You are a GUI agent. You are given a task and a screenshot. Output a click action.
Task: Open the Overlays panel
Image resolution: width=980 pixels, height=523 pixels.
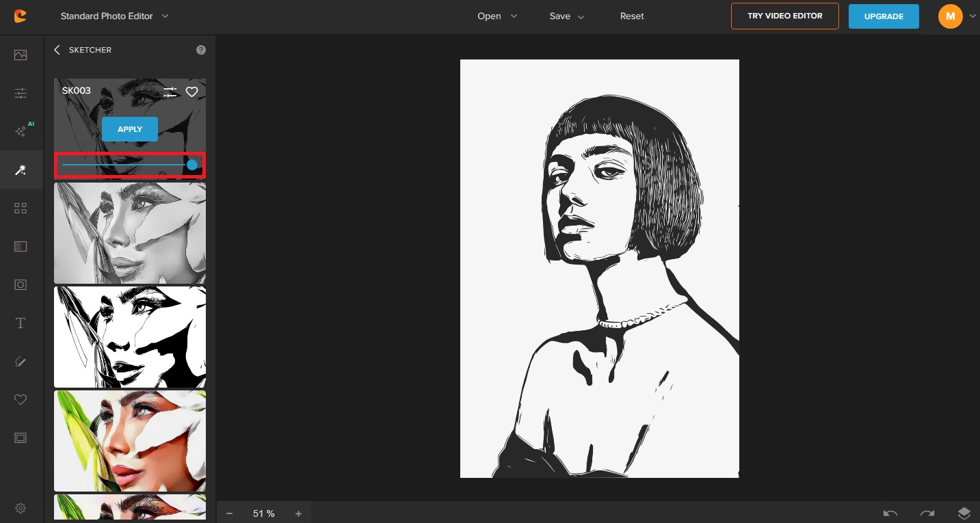21,208
